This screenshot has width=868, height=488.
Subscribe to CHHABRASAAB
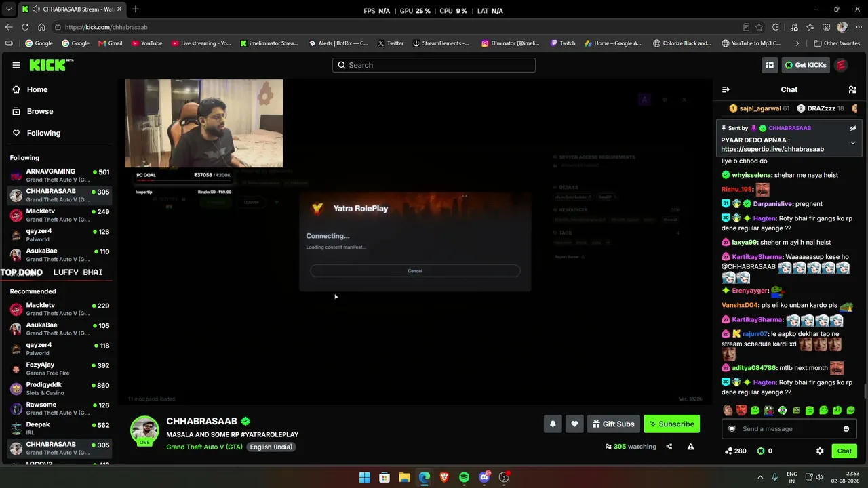671,424
